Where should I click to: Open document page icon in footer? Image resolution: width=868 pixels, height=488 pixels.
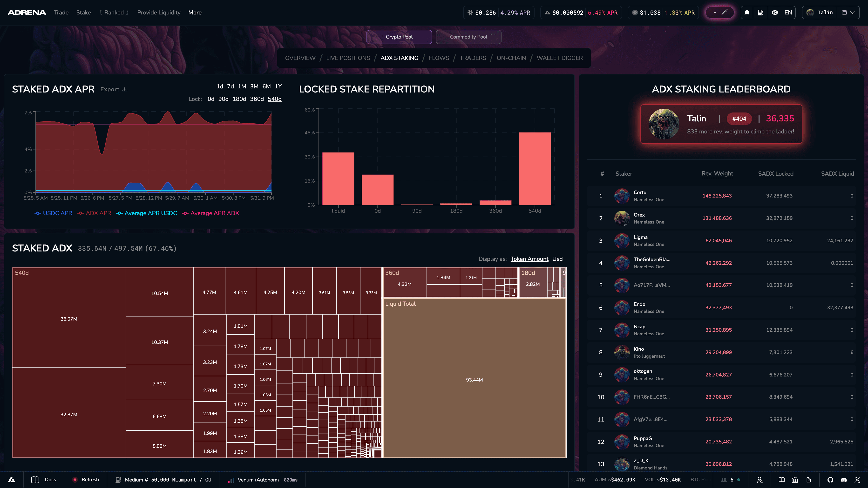809,480
